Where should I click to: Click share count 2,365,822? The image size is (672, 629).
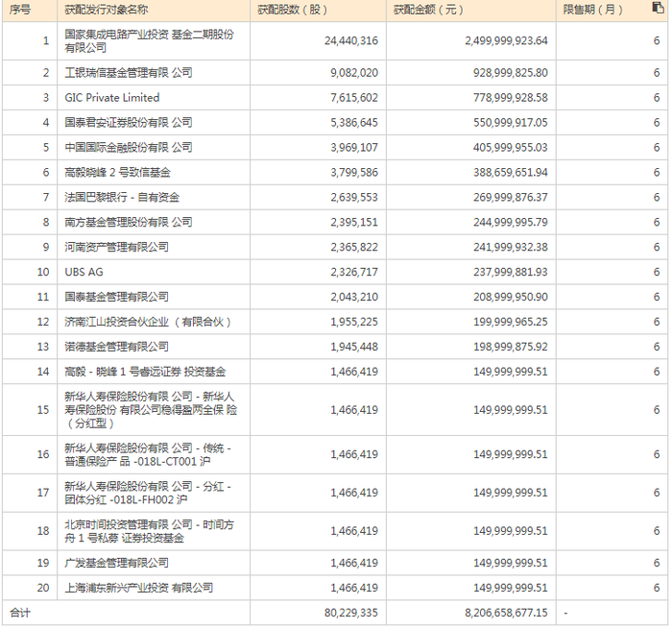coord(354,247)
